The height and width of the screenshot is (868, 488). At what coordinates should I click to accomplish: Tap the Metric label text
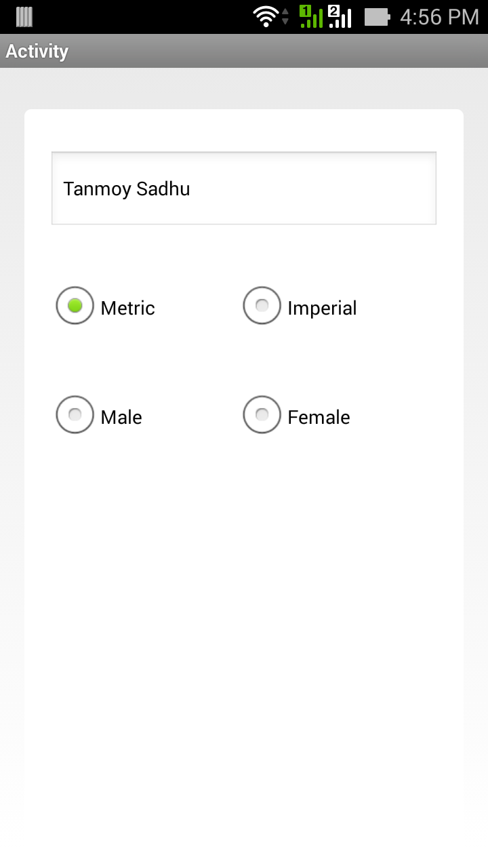[x=127, y=309]
